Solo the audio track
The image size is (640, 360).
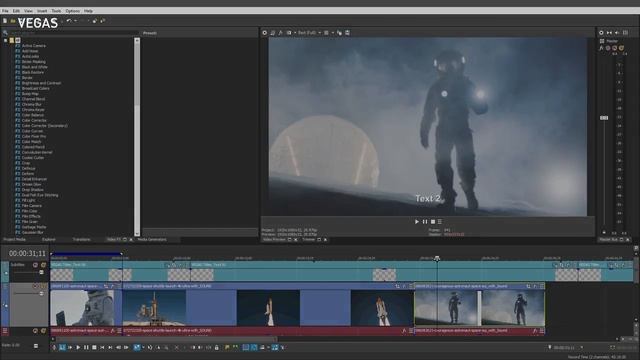(x=43, y=331)
